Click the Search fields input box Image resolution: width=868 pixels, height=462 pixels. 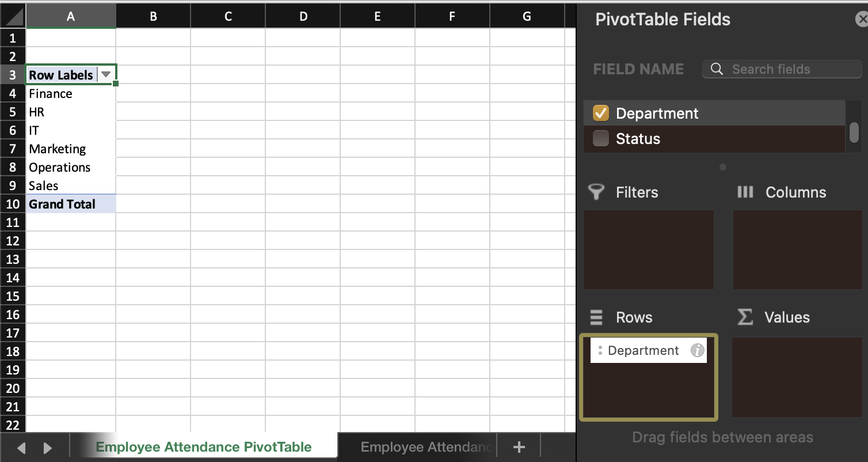pyautogui.click(x=782, y=69)
